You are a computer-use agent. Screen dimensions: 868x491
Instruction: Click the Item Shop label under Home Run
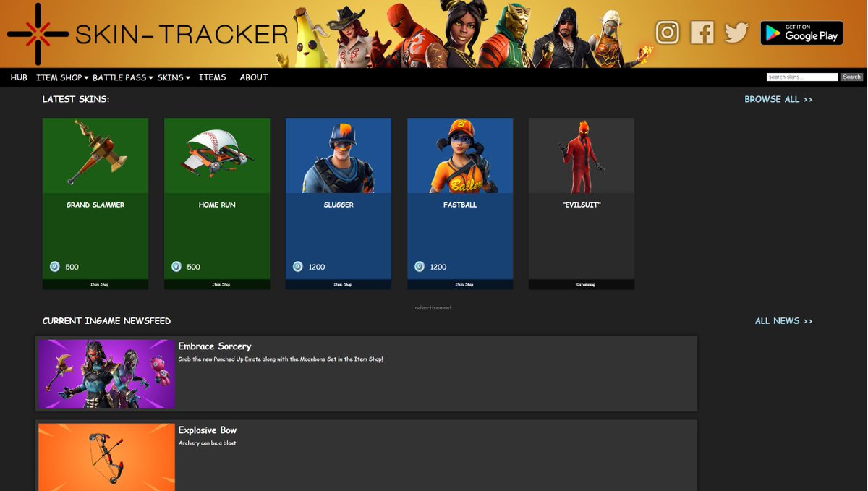pyautogui.click(x=221, y=285)
